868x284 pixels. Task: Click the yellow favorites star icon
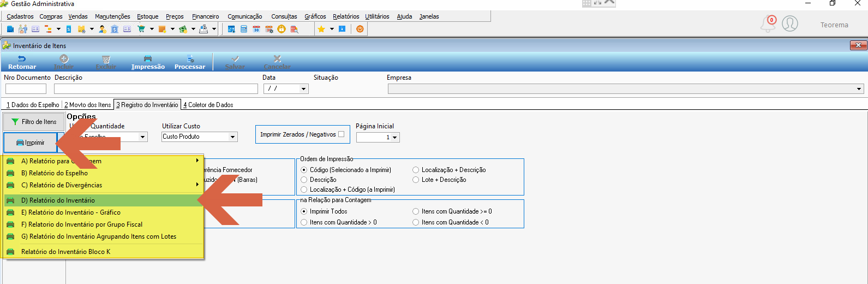click(x=321, y=29)
